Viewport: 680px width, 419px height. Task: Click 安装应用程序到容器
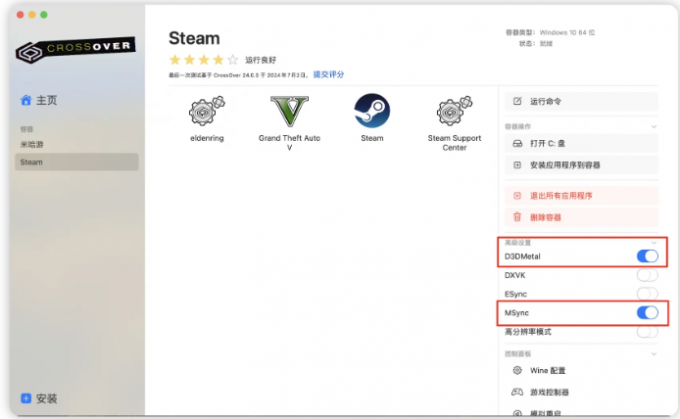click(x=581, y=165)
